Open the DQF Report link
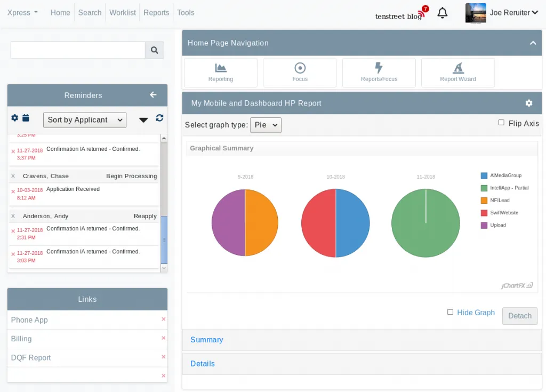 pyautogui.click(x=31, y=358)
